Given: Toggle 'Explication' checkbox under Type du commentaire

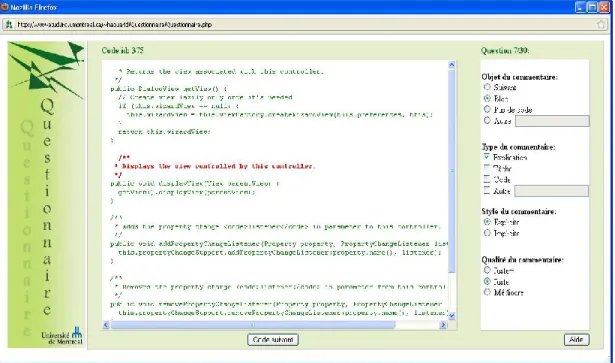Looking at the screenshot, I should (487, 157).
